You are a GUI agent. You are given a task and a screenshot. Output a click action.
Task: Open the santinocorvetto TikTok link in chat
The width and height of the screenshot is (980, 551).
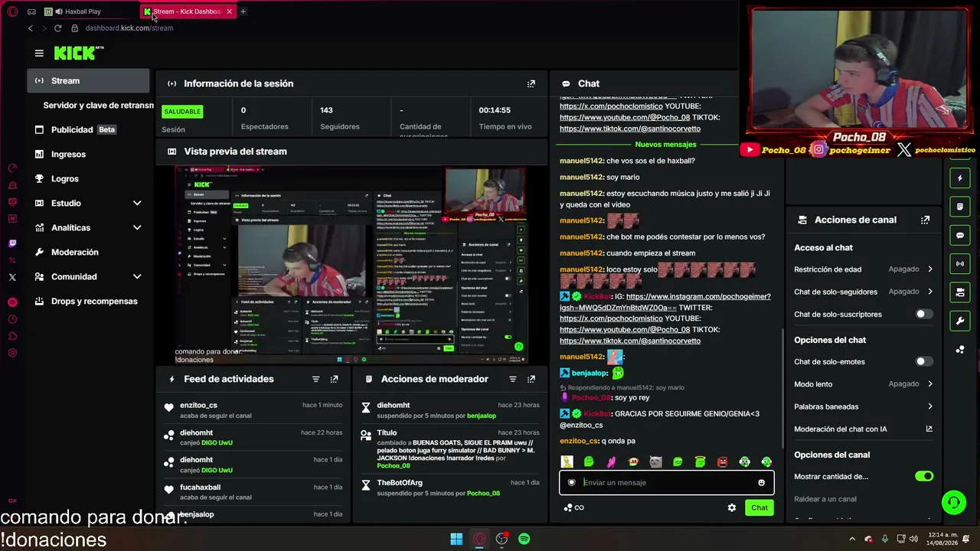click(630, 341)
